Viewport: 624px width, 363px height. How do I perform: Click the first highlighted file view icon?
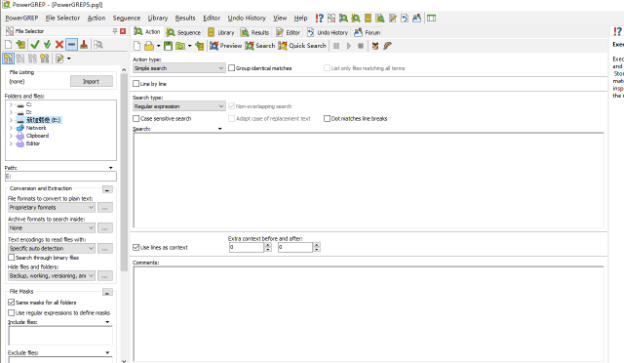click(x=8, y=59)
